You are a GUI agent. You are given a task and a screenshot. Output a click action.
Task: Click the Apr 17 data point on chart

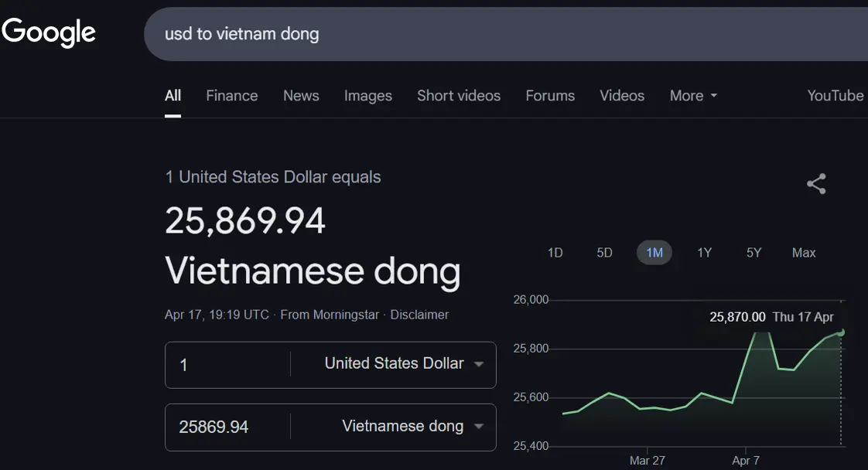click(841, 332)
